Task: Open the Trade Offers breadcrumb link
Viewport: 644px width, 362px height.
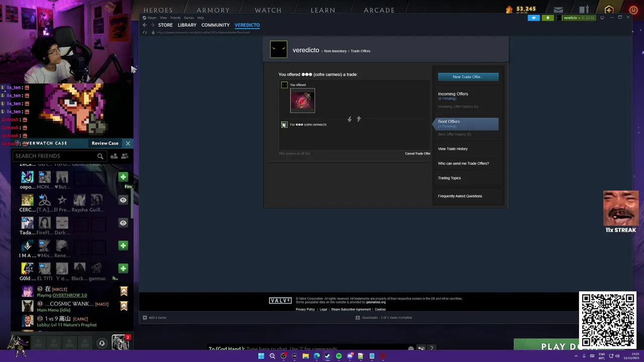Action: [360, 51]
